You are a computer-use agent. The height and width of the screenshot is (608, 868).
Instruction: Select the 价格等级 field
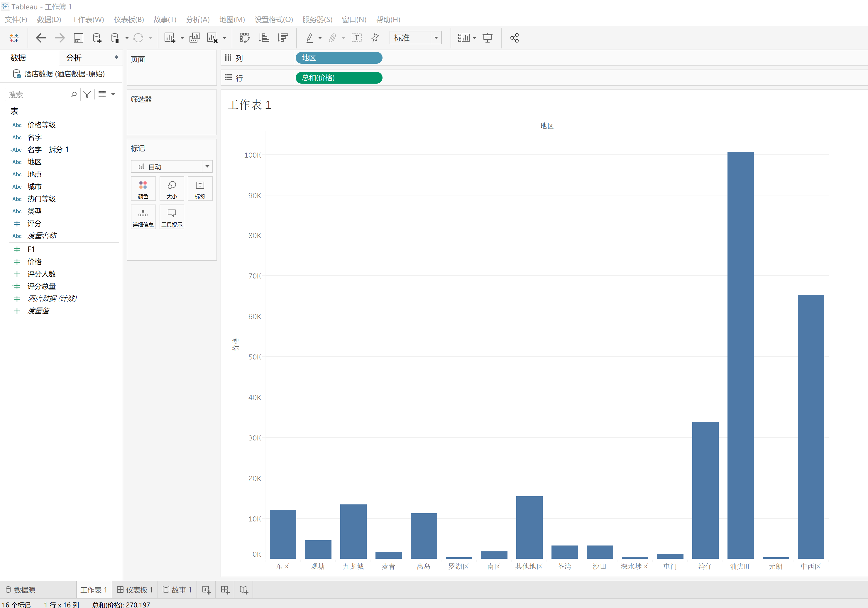click(42, 125)
